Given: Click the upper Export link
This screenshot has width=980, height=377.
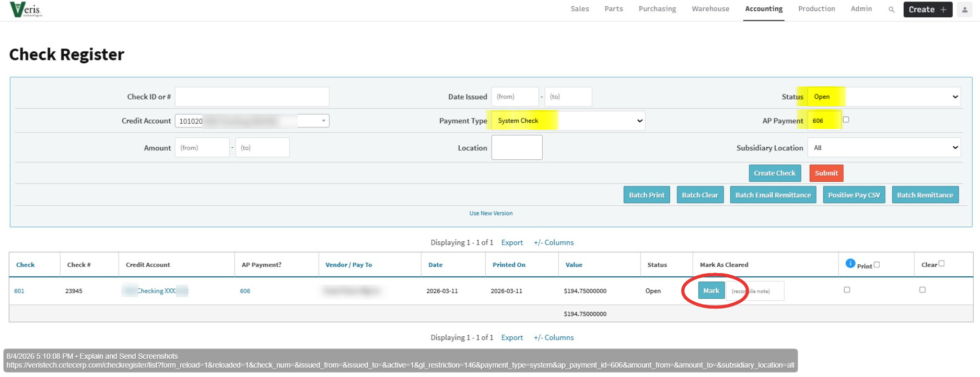Looking at the screenshot, I should click(512, 242).
